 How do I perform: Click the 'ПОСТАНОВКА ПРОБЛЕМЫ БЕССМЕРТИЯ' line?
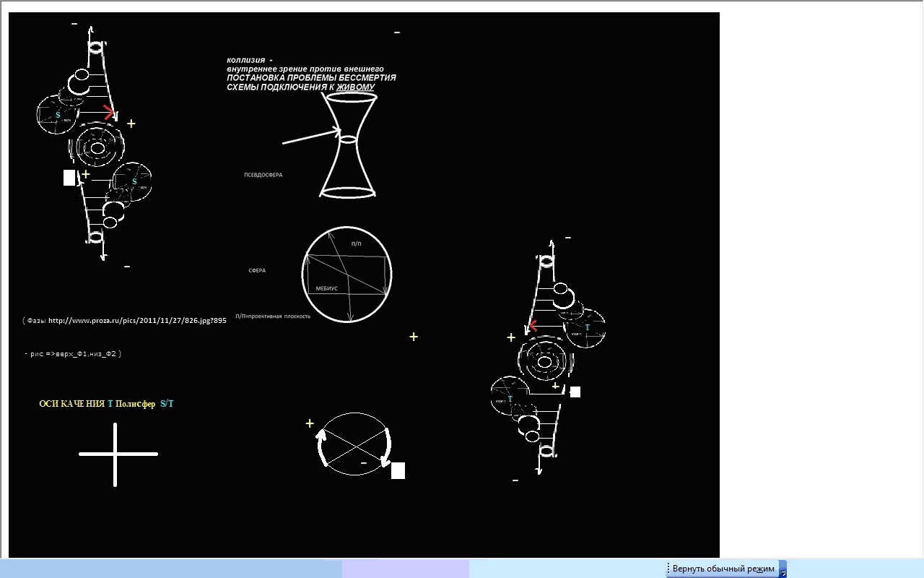[311, 77]
